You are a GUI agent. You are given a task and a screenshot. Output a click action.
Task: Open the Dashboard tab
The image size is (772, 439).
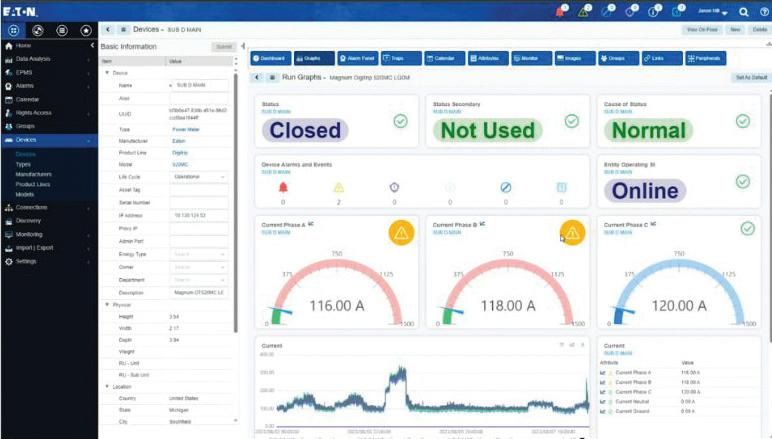tap(271, 58)
